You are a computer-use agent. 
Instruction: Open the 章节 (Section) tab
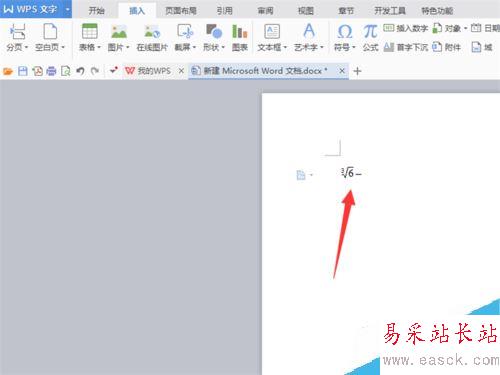346,11
